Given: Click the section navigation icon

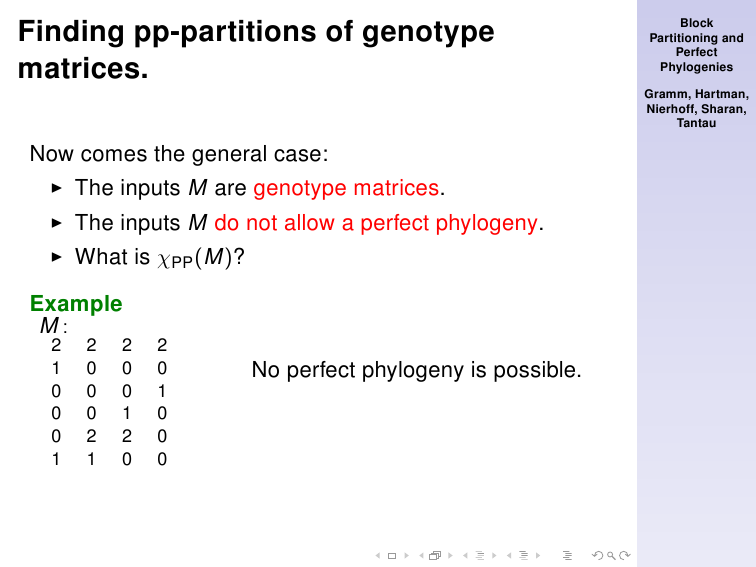Looking at the screenshot, I should coord(524,555).
